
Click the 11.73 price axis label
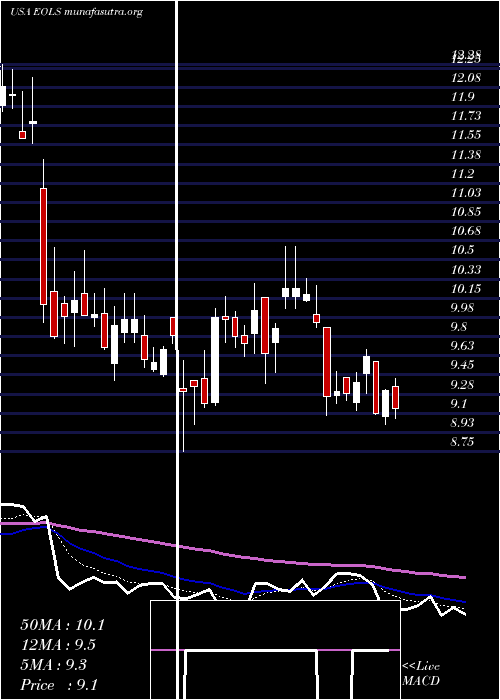tap(466, 117)
